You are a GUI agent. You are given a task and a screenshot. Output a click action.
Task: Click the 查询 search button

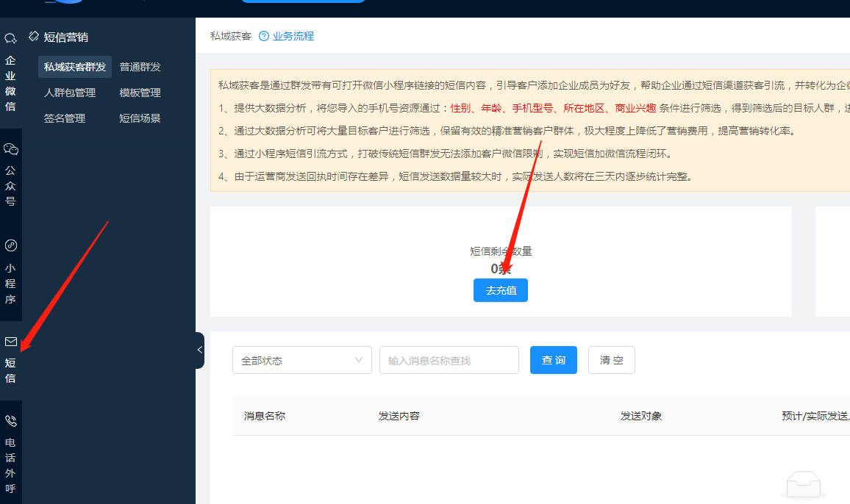pyautogui.click(x=554, y=361)
